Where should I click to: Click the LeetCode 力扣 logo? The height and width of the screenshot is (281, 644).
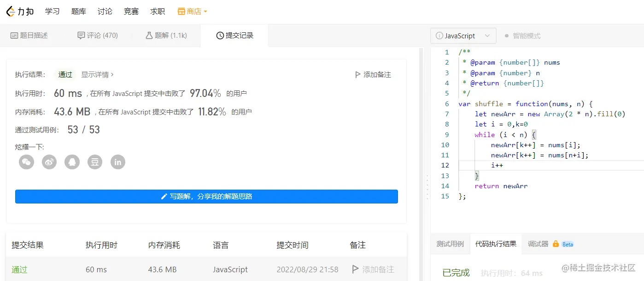tap(20, 12)
